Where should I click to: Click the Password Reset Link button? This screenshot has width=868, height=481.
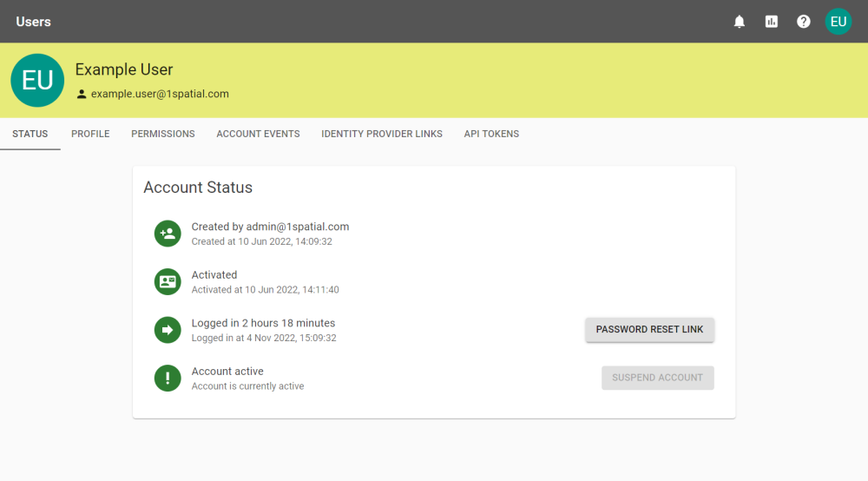649,329
